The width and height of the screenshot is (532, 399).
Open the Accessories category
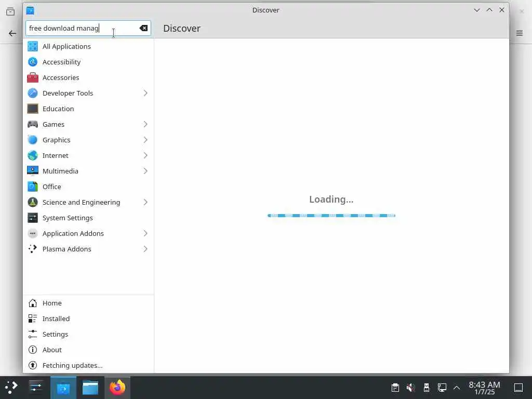[x=88, y=77]
